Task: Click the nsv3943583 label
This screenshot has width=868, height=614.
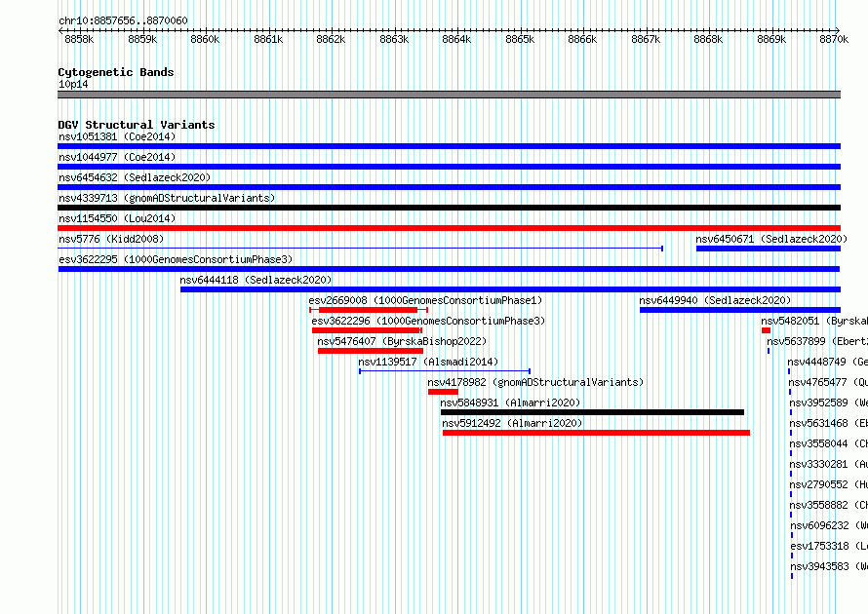Action: (829, 566)
